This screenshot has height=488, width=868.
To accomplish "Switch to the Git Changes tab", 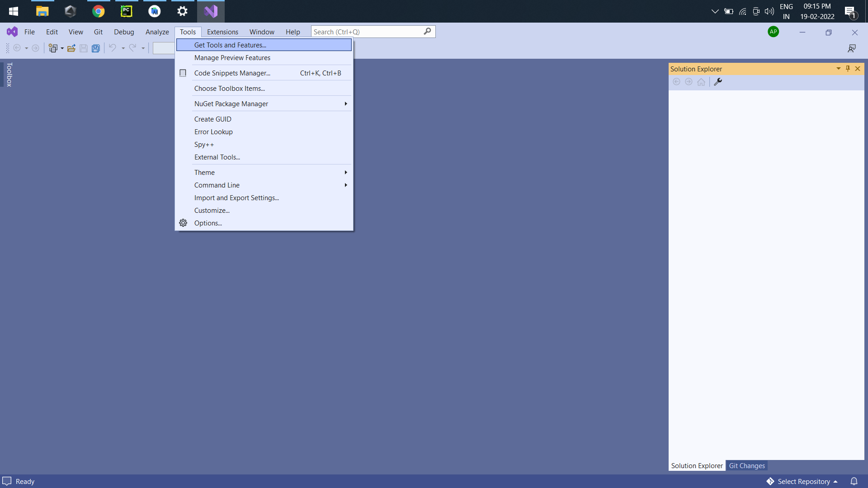I will pos(747,465).
